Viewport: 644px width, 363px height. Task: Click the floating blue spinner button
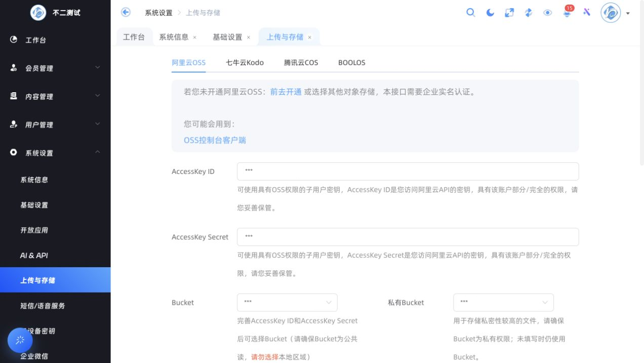20,340
